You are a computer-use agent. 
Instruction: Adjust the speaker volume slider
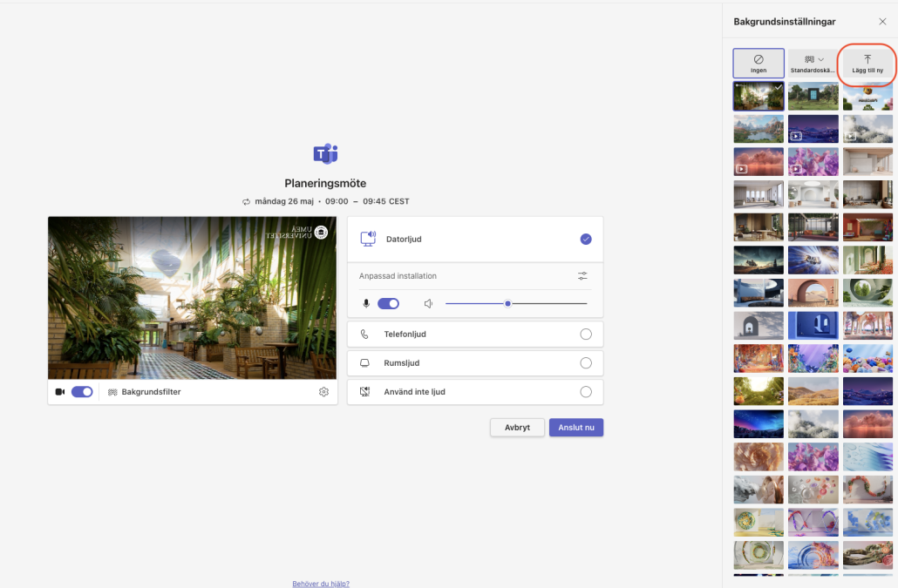tap(516, 304)
